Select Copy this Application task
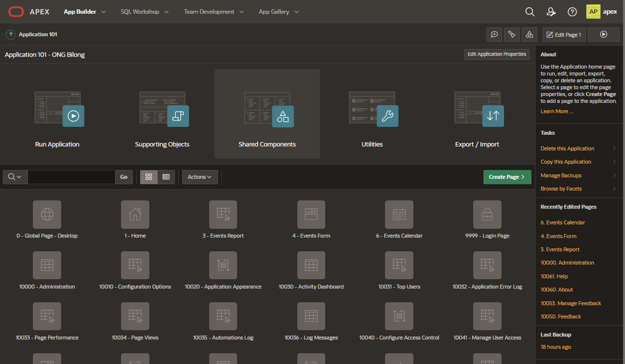The width and height of the screenshot is (625, 364). pyautogui.click(x=566, y=162)
